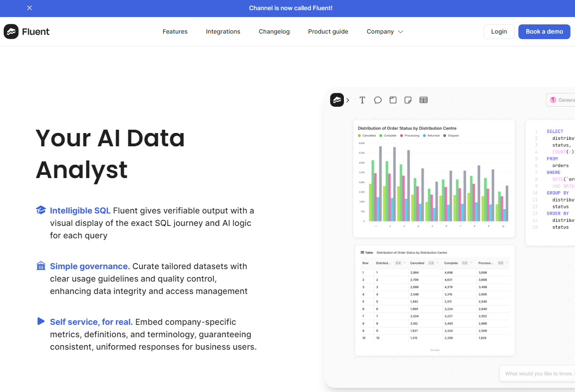Click the Complete value 3,485 in the table
The image size is (575, 392).
pyautogui.click(x=449, y=323)
